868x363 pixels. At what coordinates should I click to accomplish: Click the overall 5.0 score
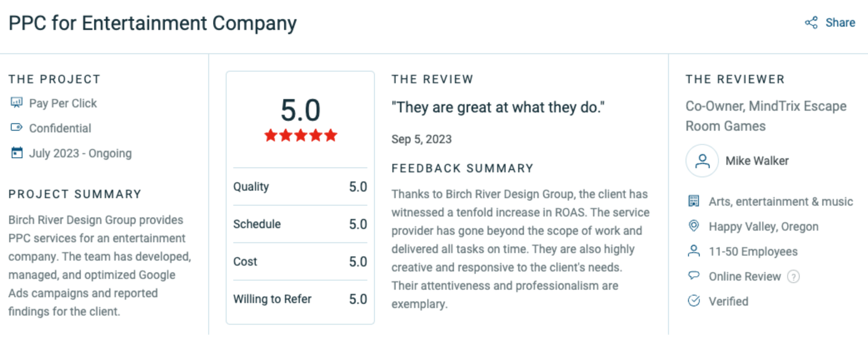click(300, 110)
